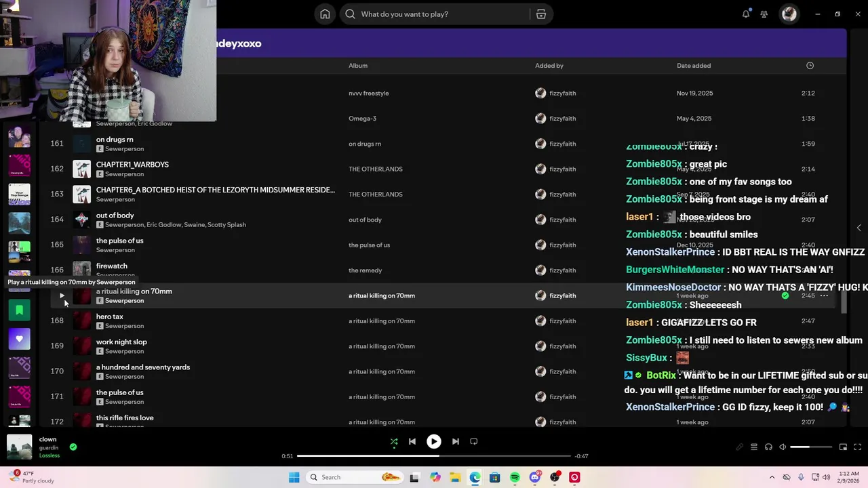Image resolution: width=868 pixels, height=488 pixels.
Task: Seek within the song progress bar
Action: tap(434, 456)
